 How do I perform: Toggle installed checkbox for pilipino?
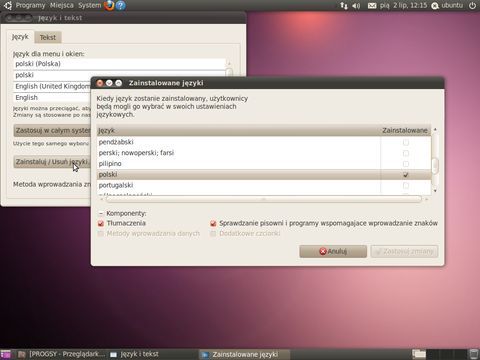[x=406, y=164]
